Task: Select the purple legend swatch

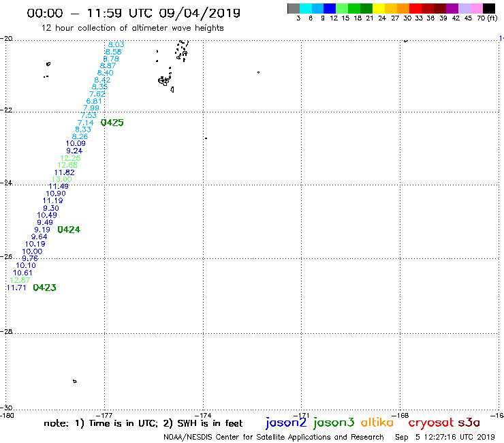Action: 452,8
